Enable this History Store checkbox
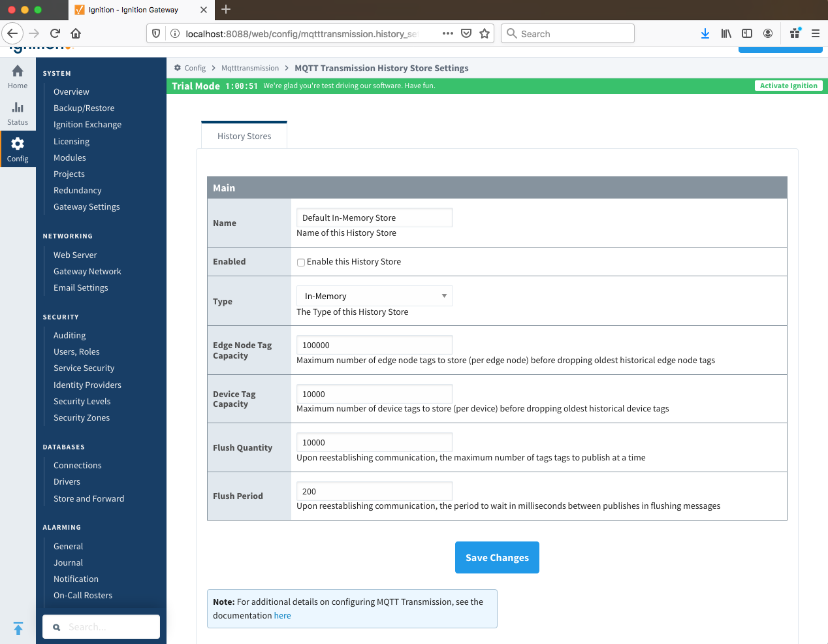The width and height of the screenshot is (828, 644). tap(301, 262)
